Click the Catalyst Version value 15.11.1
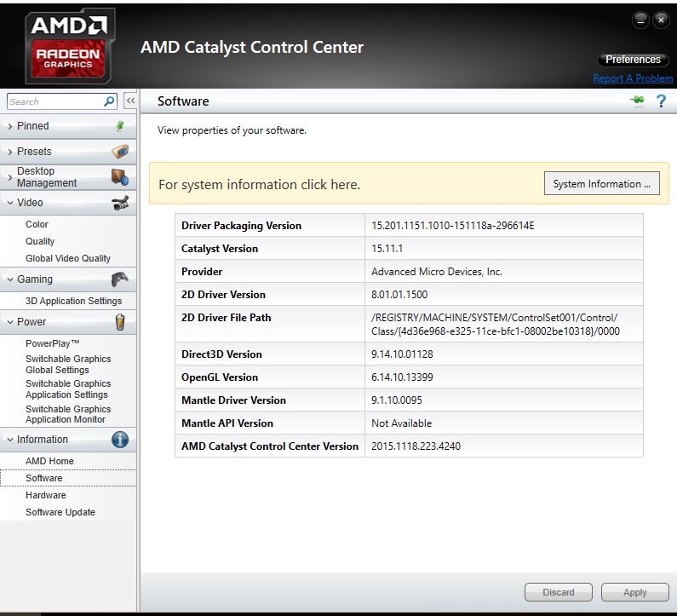The image size is (677, 616). (387, 249)
